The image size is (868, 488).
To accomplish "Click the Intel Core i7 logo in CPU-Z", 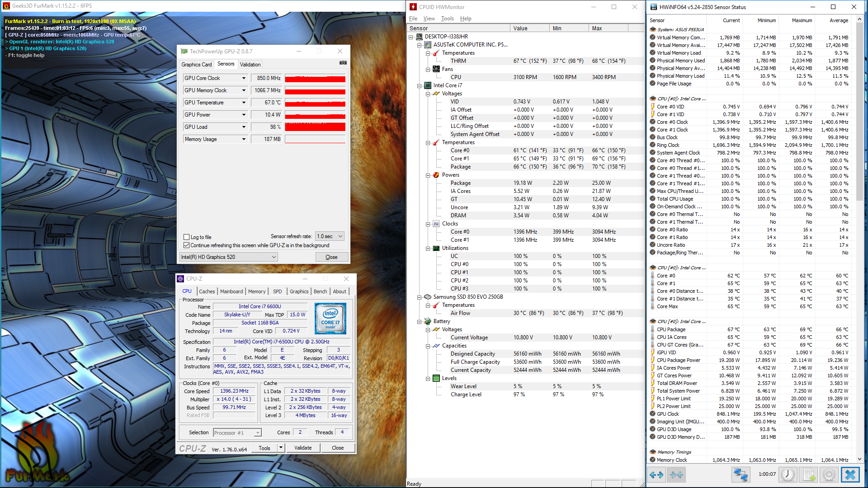I will pos(330,319).
